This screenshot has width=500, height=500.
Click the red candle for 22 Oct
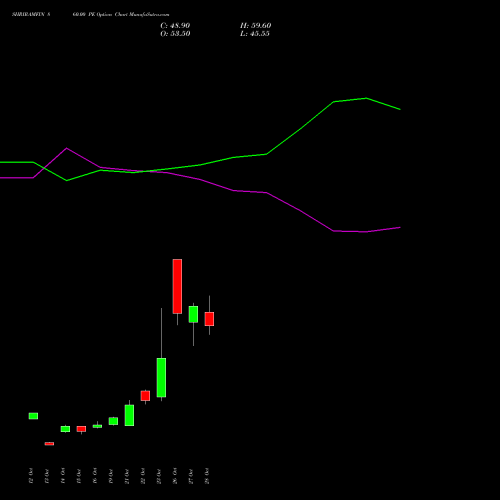[x=145, y=396]
